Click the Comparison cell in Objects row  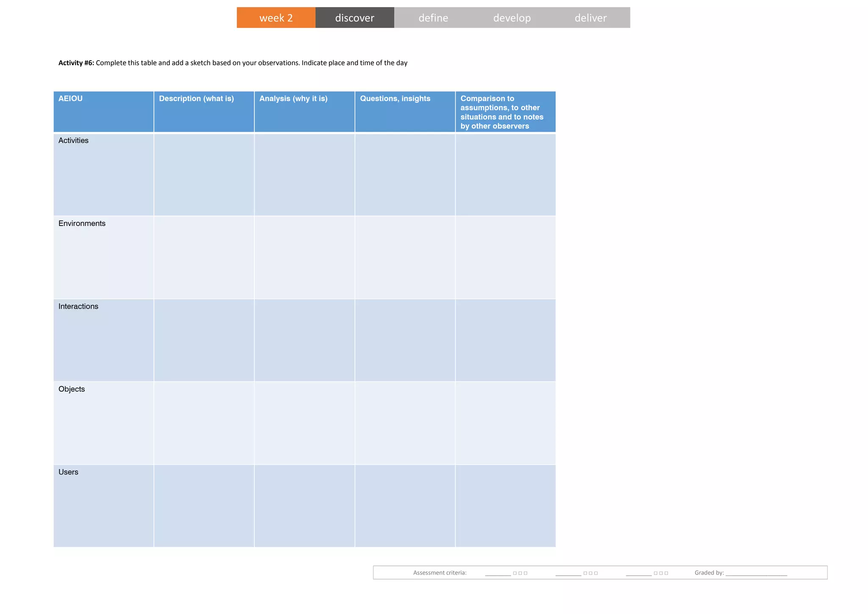click(x=505, y=423)
